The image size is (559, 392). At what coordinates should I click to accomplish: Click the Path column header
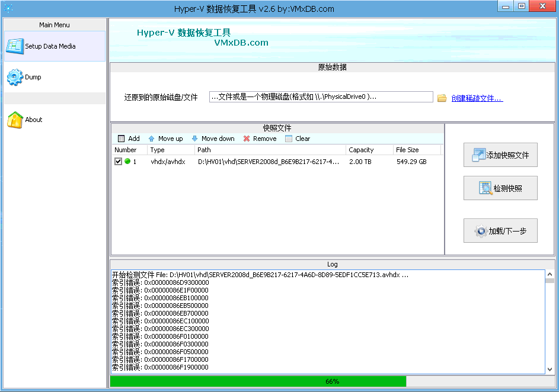coord(270,150)
